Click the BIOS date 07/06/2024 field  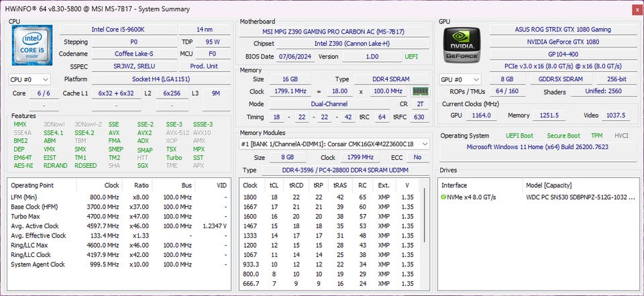click(295, 57)
